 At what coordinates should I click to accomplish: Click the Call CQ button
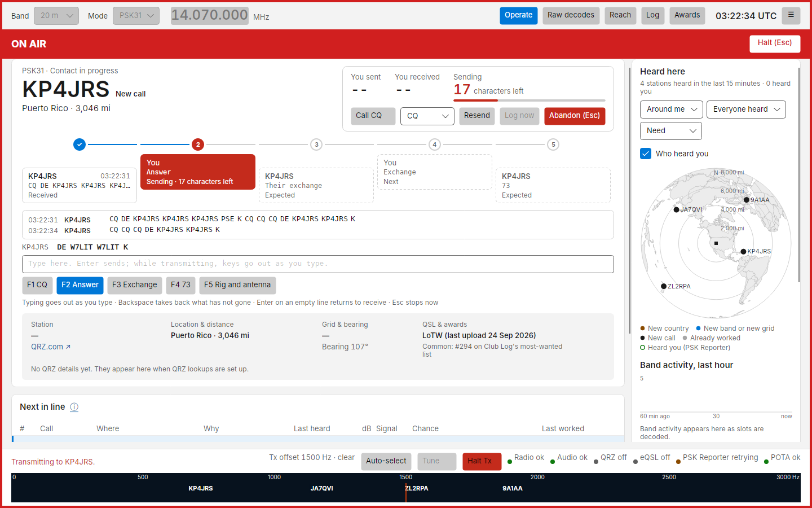tap(373, 116)
